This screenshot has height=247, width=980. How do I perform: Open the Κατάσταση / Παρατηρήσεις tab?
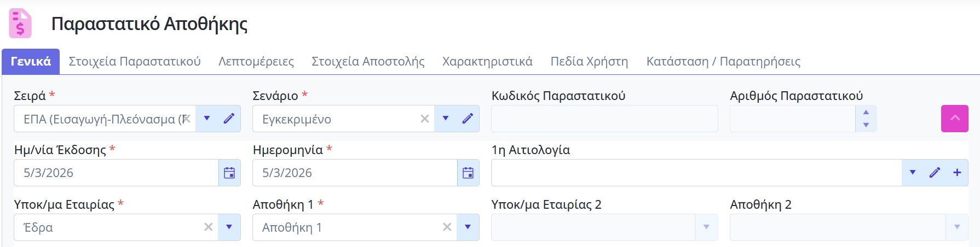click(723, 61)
